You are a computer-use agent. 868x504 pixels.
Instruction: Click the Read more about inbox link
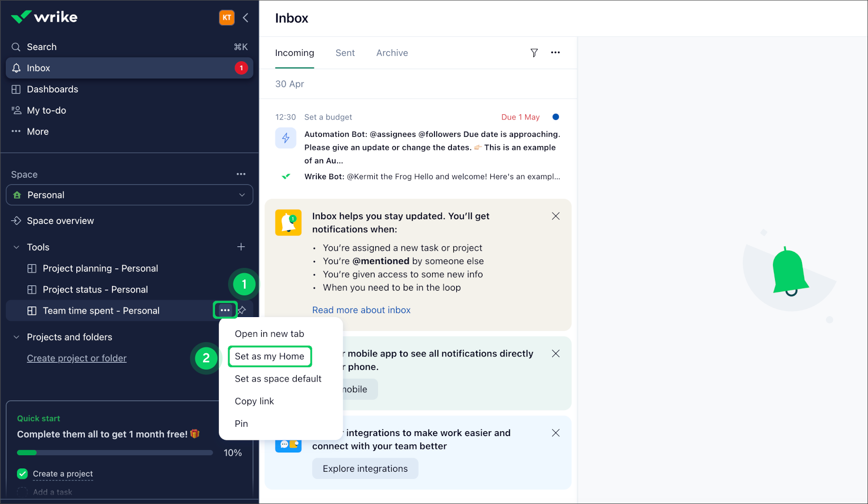click(361, 310)
